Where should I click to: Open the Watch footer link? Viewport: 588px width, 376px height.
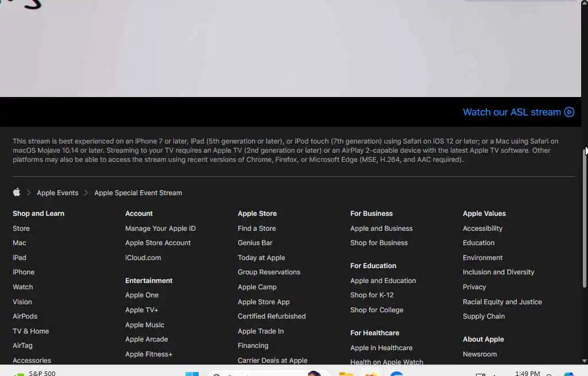point(22,287)
